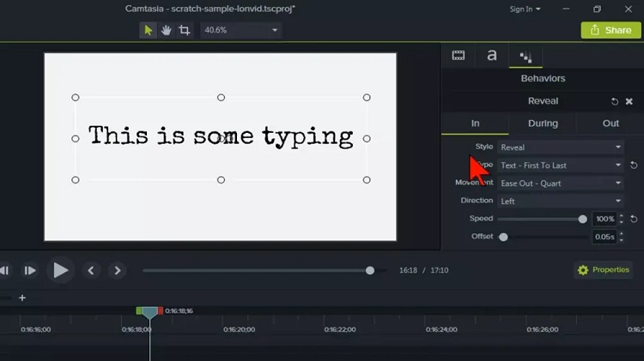644x361 pixels.
Task: Click the timeline playhead marker
Action: tap(149, 313)
